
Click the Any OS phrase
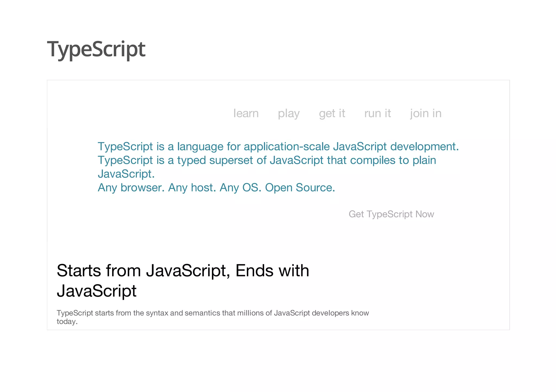pos(240,187)
